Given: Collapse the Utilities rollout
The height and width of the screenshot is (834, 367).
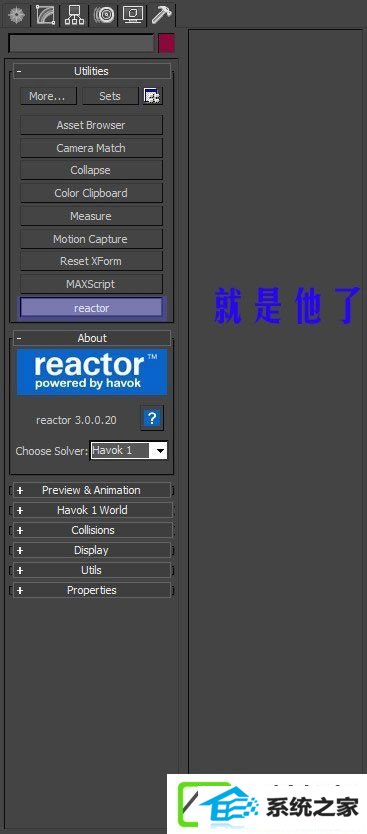Looking at the screenshot, I should (x=91, y=71).
